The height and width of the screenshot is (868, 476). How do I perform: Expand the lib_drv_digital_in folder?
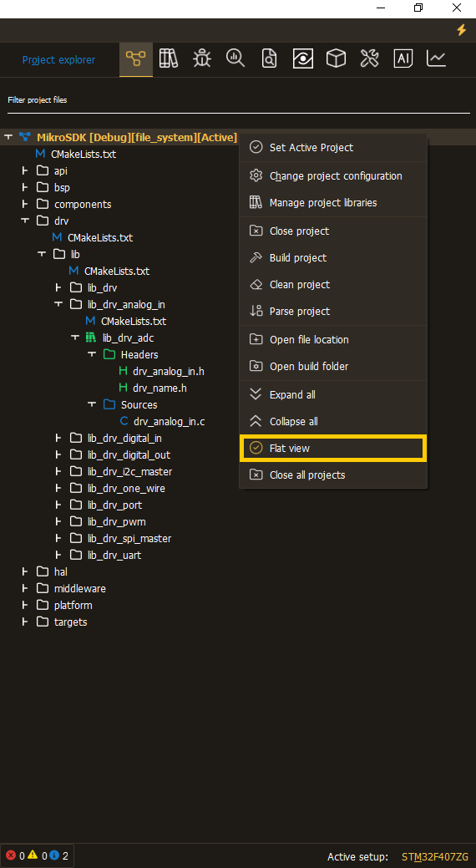tap(58, 438)
